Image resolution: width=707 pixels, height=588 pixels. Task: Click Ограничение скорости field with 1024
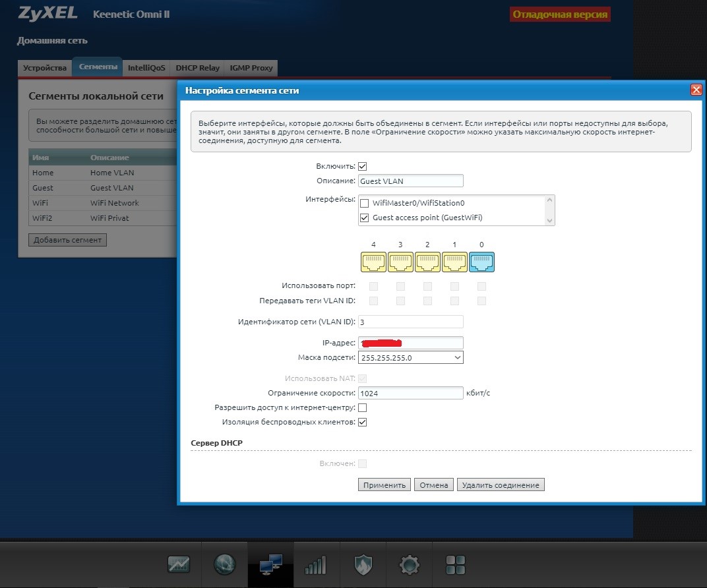(x=411, y=394)
